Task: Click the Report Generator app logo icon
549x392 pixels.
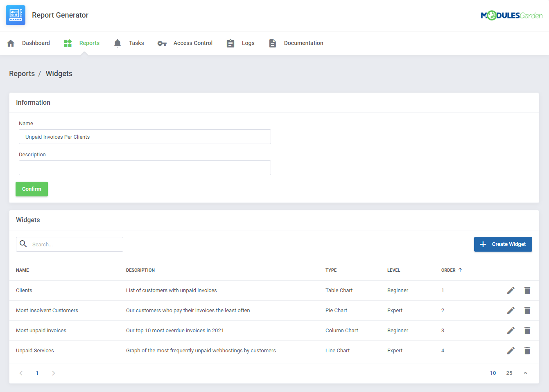Action: click(x=15, y=15)
